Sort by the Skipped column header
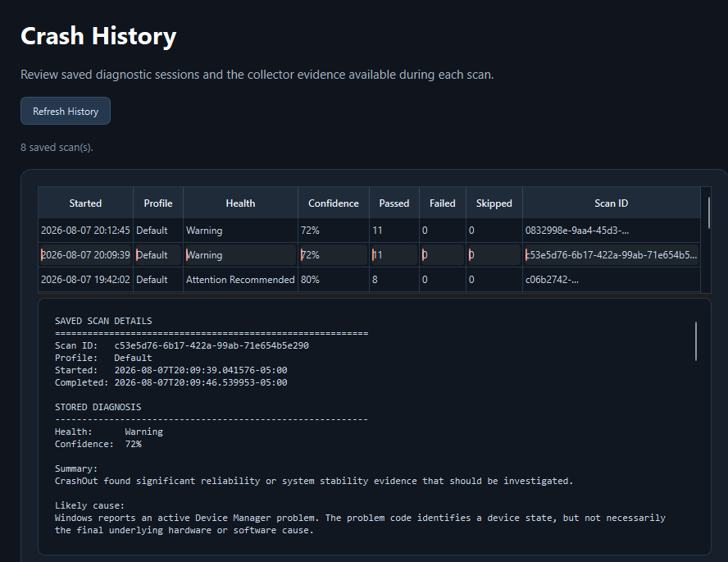Viewport: 728px width, 562px height. (494, 203)
